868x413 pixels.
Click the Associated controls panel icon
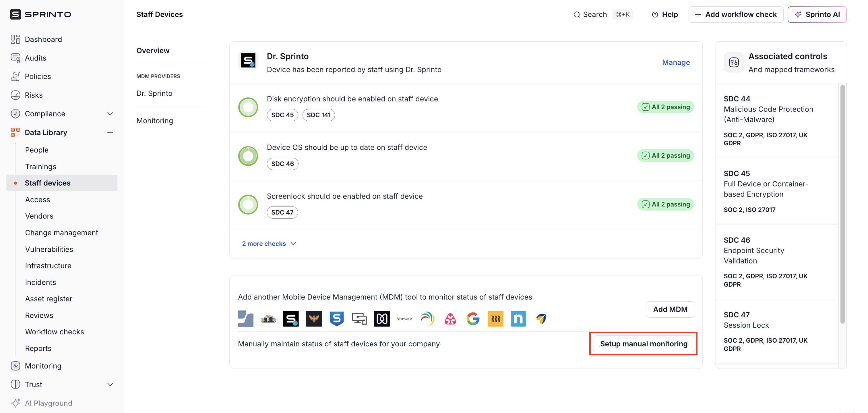pyautogui.click(x=734, y=62)
